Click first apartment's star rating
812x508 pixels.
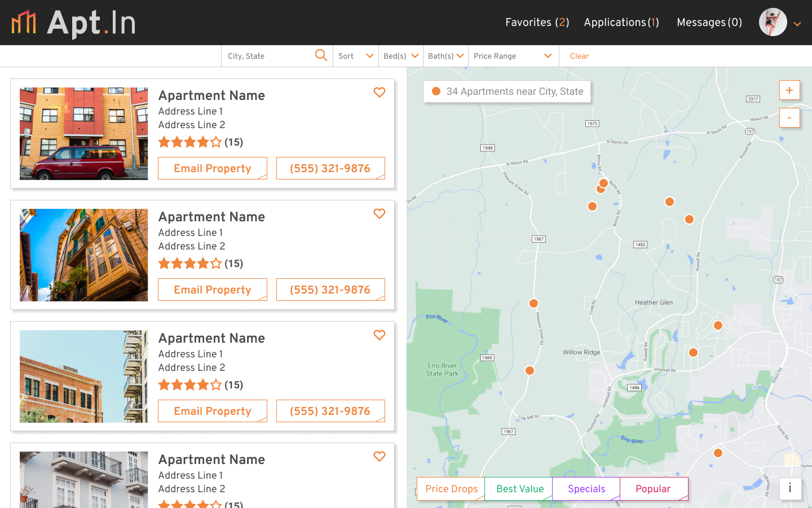click(190, 142)
